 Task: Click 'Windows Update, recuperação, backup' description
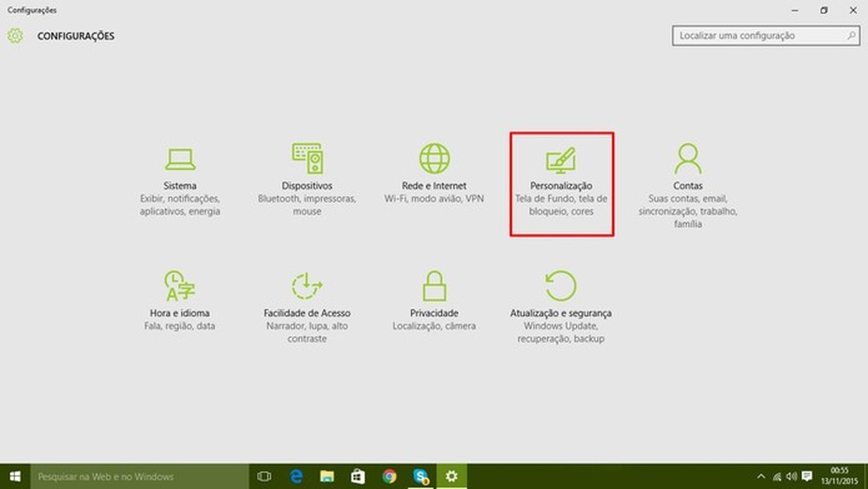pos(561,332)
